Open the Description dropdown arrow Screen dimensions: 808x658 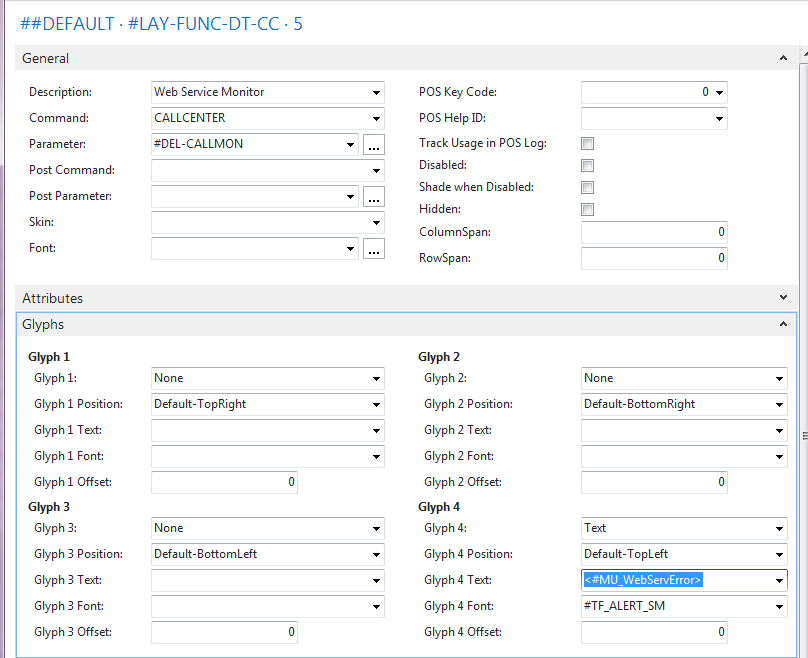(x=376, y=92)
